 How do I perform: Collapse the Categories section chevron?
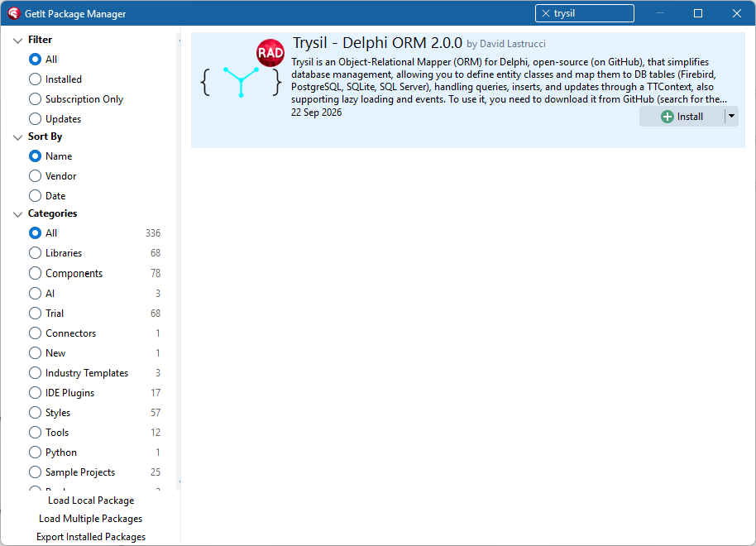[x=18, y=213]
